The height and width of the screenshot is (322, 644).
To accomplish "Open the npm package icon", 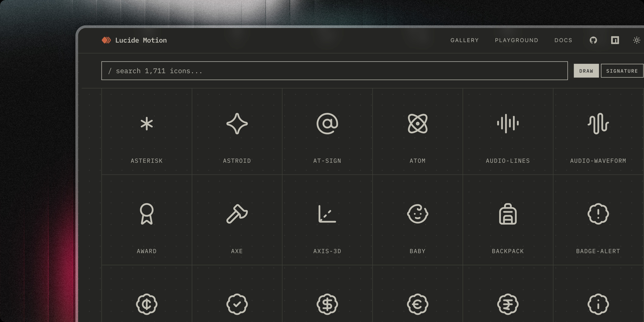I will click(x=615, y=40).
